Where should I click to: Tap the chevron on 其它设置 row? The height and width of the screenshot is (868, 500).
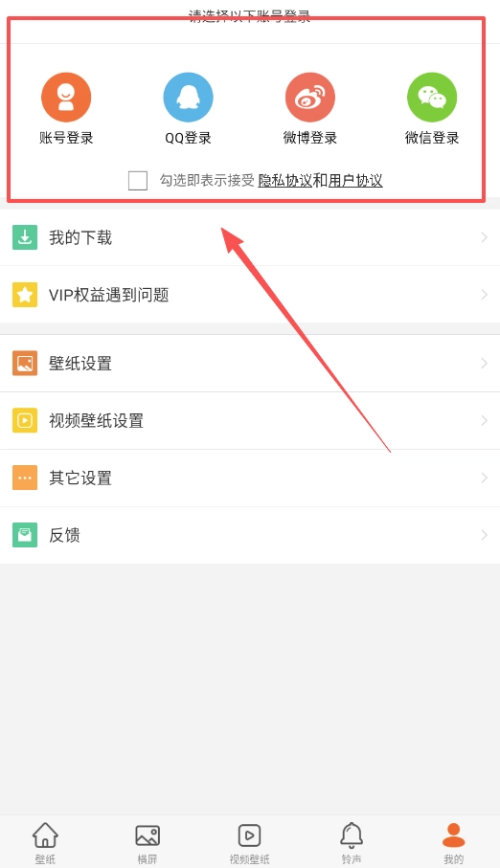click(484, 478)
